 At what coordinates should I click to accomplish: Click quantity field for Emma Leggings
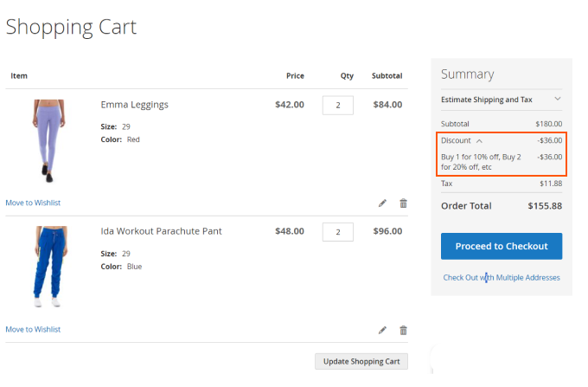(337, 105)
